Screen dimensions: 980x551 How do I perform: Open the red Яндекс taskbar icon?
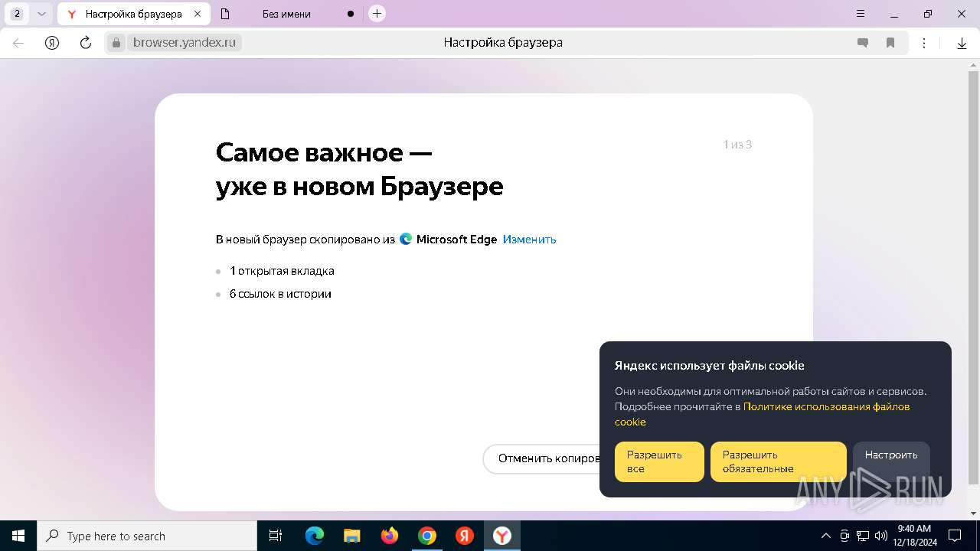pyautogui.click(x=465, y=536)
